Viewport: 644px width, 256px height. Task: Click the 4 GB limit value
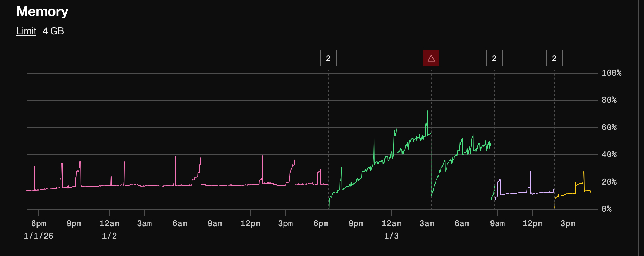[x=53, y=31]
